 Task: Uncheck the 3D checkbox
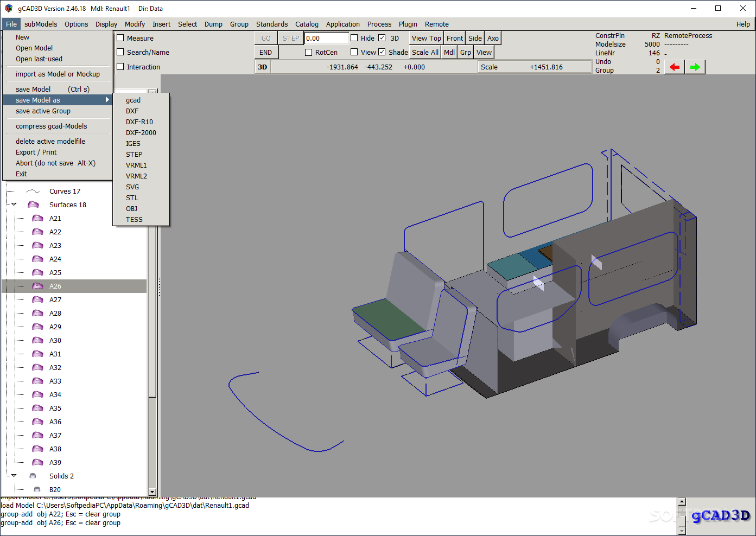[382, 38]
